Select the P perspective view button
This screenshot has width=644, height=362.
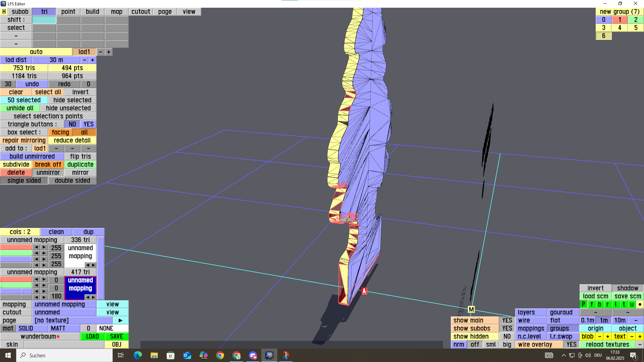coord(584,304)
